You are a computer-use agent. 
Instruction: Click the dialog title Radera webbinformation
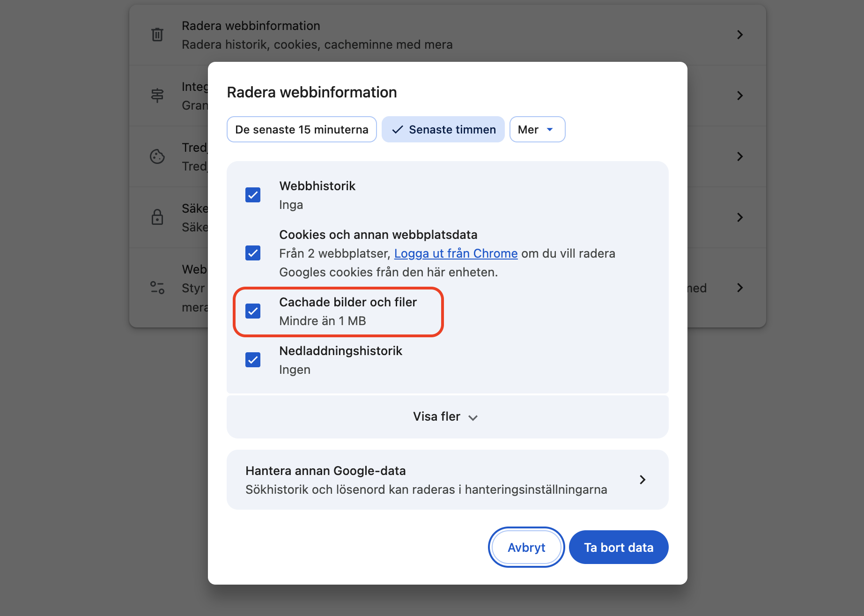312,92
